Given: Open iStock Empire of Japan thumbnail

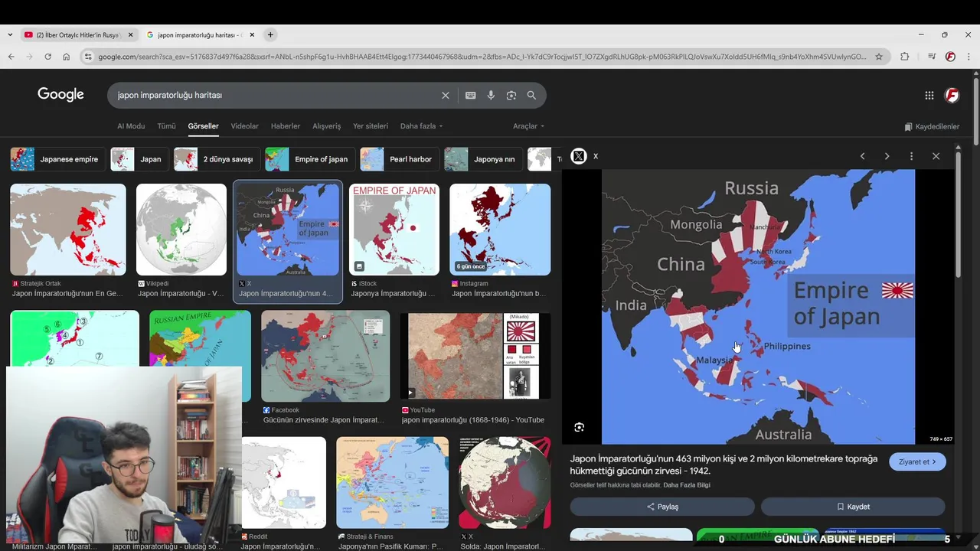Looking at the screenshot, I should (x=394, y=230).
